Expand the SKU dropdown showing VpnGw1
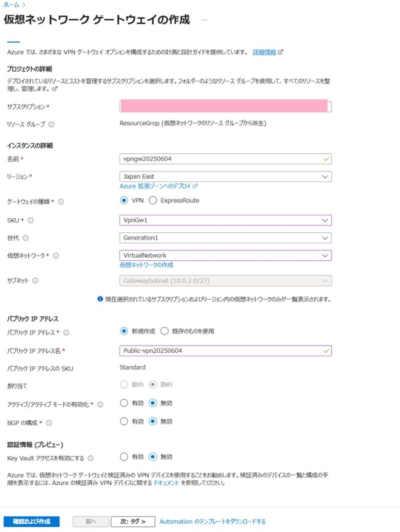 coord(225,220)
